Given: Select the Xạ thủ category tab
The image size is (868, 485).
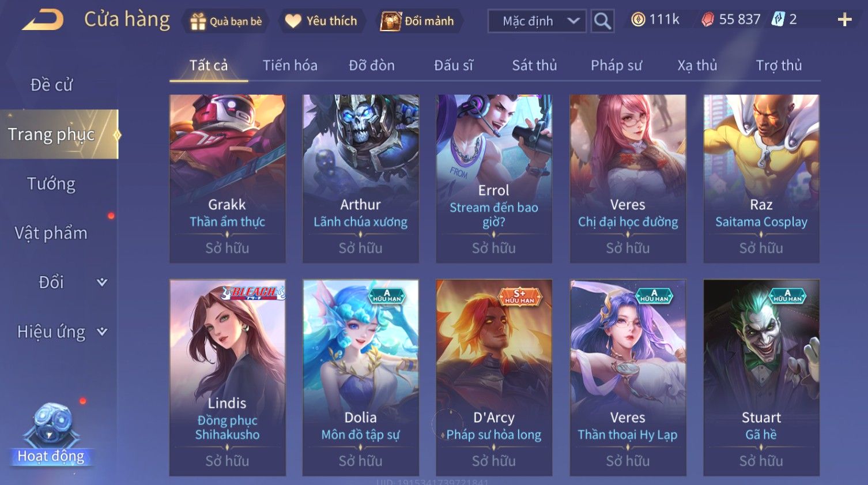Looking at the screenshot, I should pyautogui.click(x=697, y=65).
